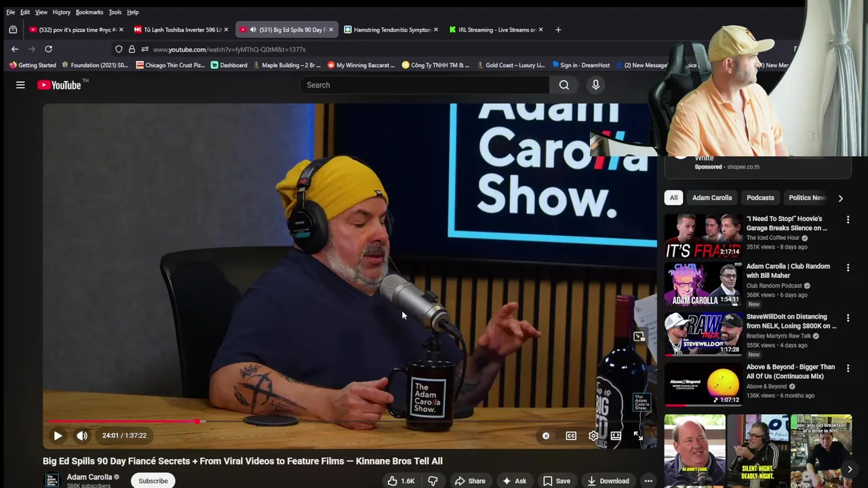Screen dimensions: 868x488
Task: Open the Getting Started bookmark
Action: 33,65
